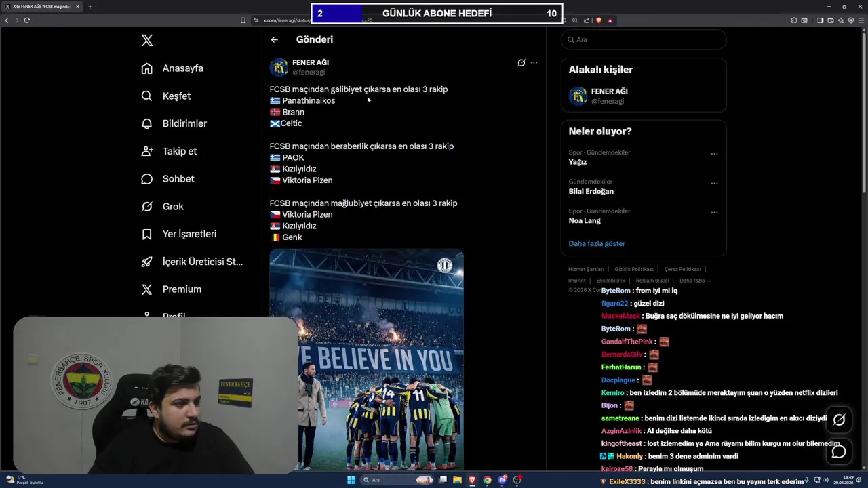Open Imprint footer link
The width and height of the screenshot is (868, 488).
577,281
